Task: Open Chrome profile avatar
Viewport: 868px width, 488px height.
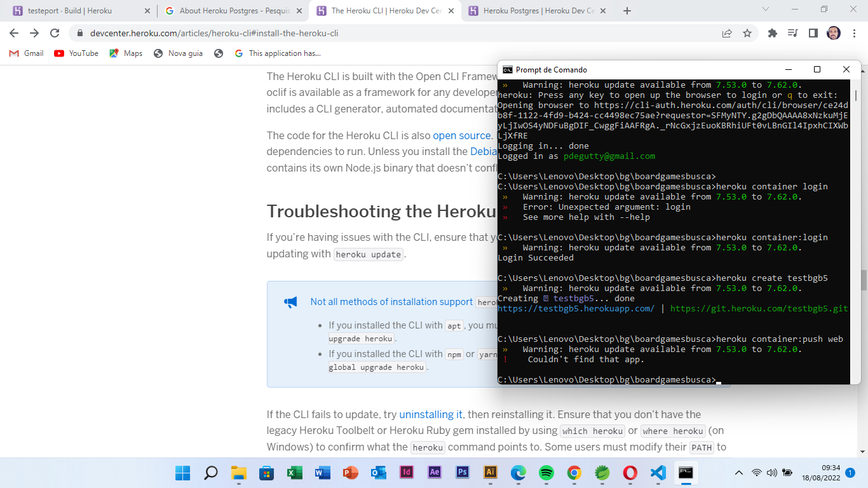Action: point(834,33)
